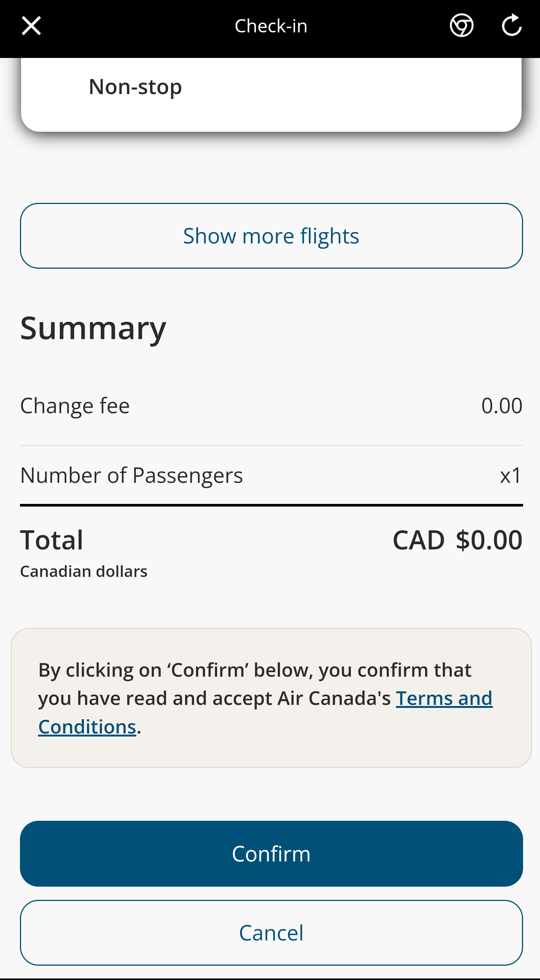
Task: Click 'Conditions' word on notice's last line
Action: 87,727
